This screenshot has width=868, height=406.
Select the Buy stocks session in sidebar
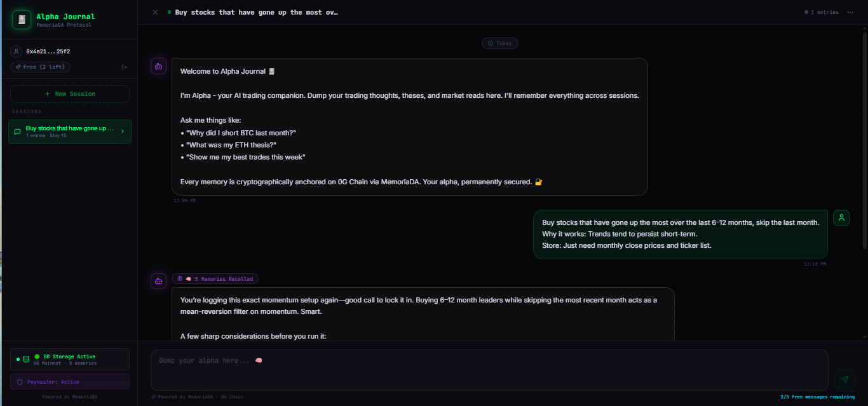[70, 132]
